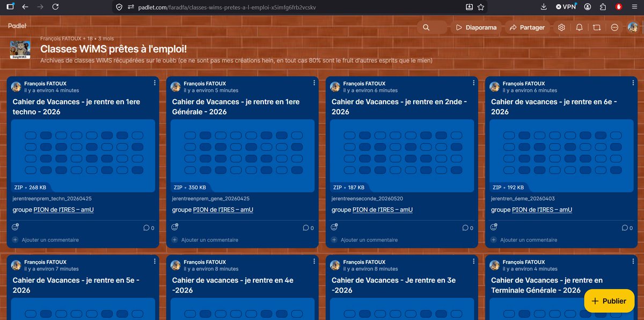
Task: Open the browser downloads icon
Action: click(x=544, y=7)
